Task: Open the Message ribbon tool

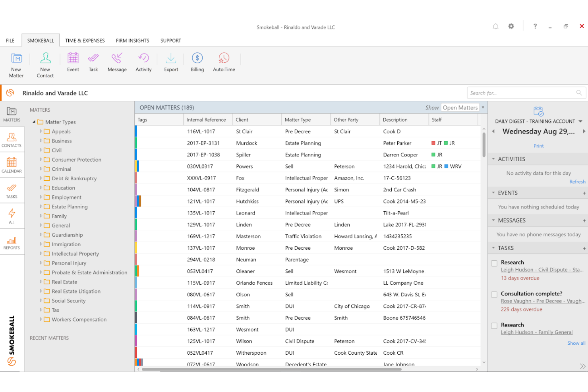Action: [x=117, y=58]
